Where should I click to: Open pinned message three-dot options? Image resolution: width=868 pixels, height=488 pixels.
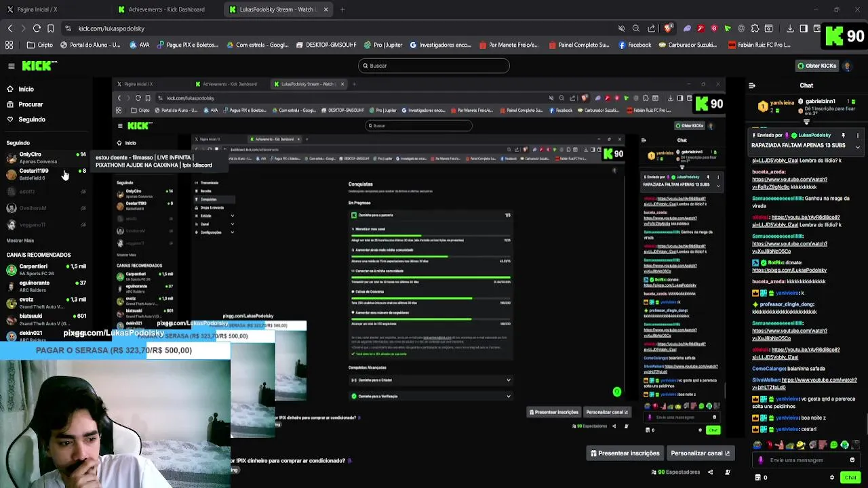point(857,136)
